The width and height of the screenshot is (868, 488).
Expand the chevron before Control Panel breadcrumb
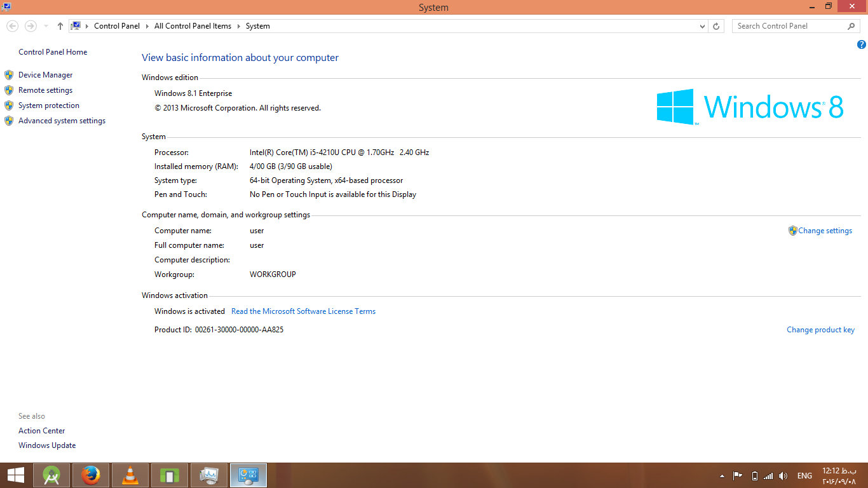click(87, 26)
